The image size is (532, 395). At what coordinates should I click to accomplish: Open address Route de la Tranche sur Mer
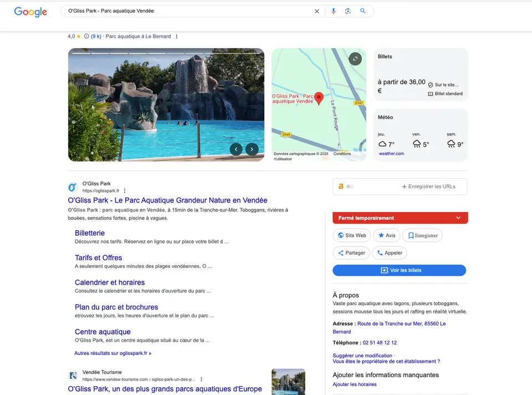[389, 328]
